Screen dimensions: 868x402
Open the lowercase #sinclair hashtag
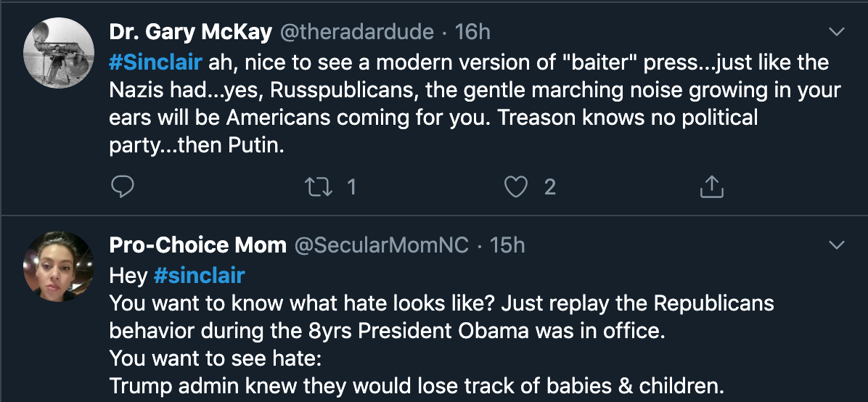200,275
